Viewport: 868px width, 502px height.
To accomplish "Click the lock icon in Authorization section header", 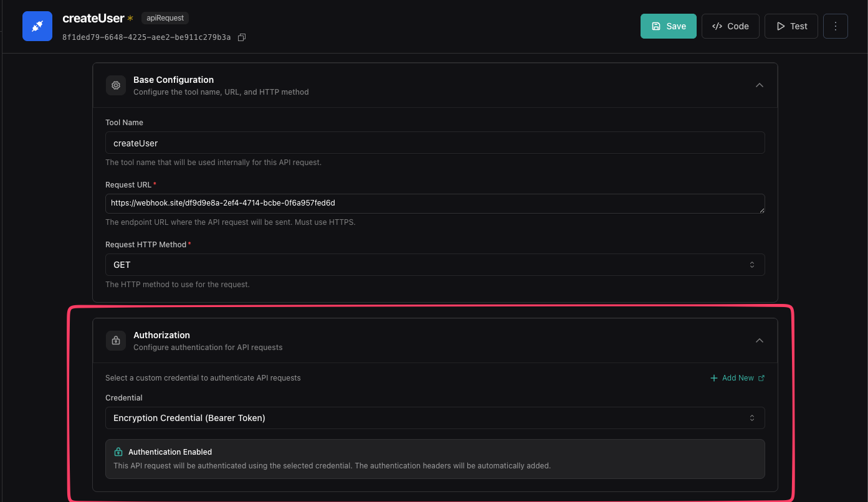I will click(115, 340).
